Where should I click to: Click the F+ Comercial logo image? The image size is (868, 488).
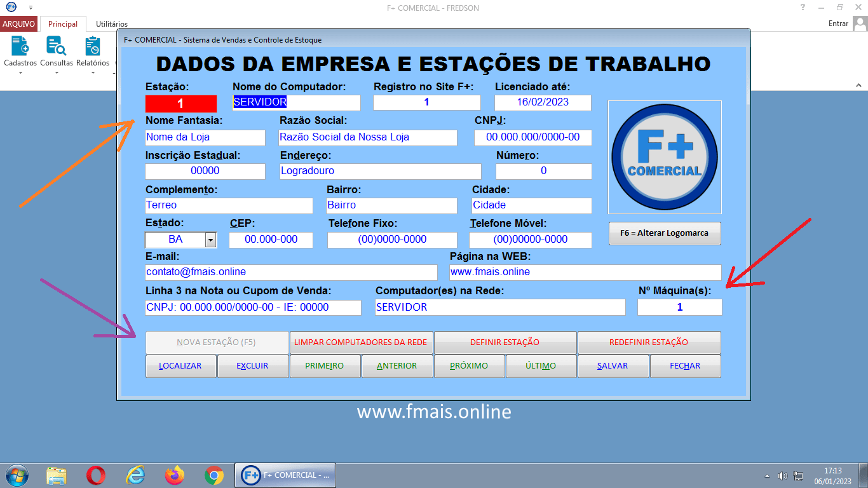click(x=665, y=157)
